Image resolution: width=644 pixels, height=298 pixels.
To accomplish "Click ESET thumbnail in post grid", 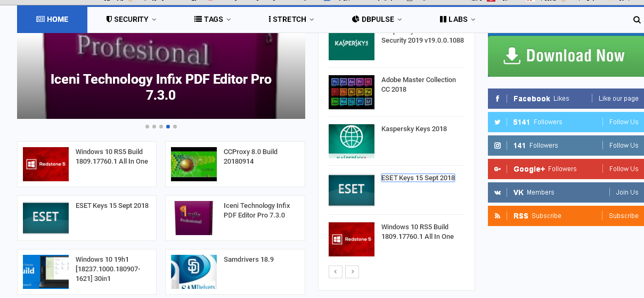I will 46,218.
